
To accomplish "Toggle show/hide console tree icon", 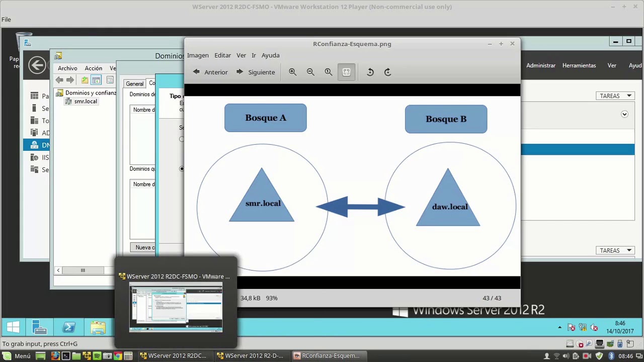I will coord(96,80).
